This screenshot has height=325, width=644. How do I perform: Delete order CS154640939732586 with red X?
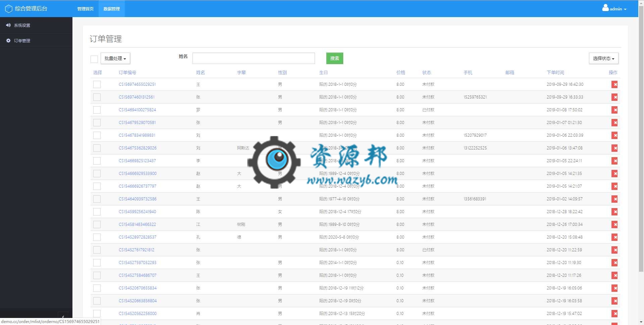[x=614, y=199]
